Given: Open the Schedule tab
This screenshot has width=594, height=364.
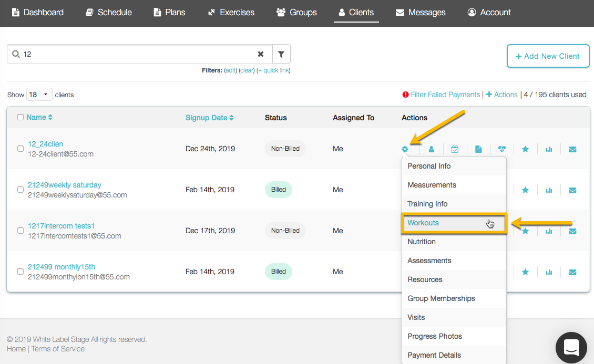Looking at the screenshot, I should click(108, 13).
